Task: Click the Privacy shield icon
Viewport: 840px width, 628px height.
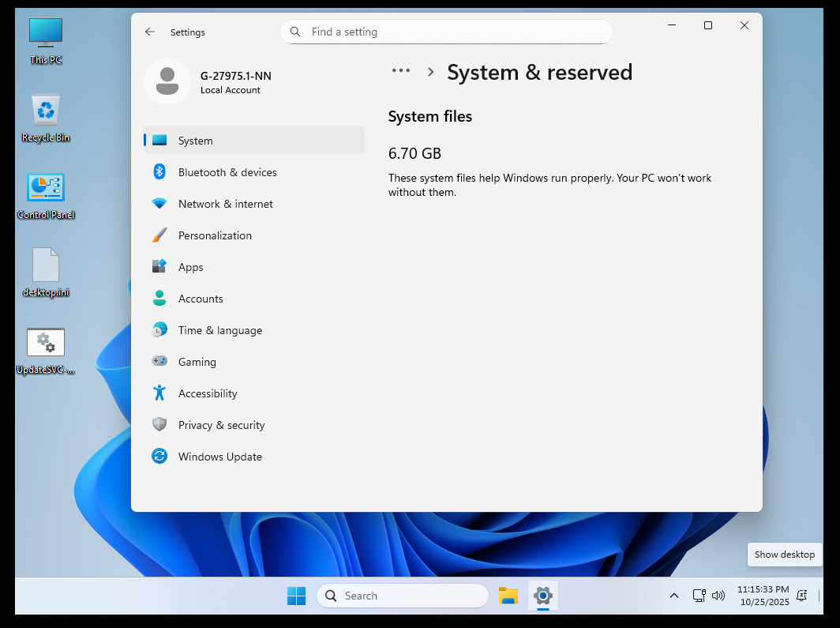Action: tap(159, 424)
